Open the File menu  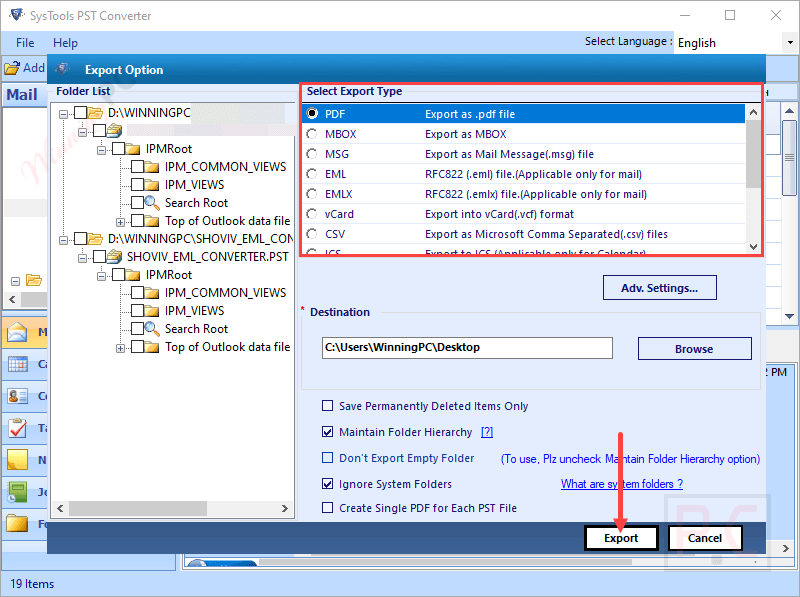[x=25, y=43]
